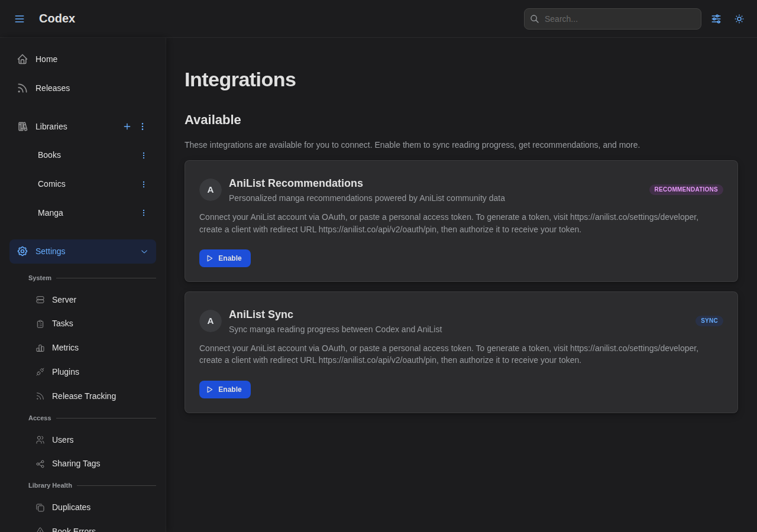Open Users settings
The image size is (757, 532).
coord(92,440)
